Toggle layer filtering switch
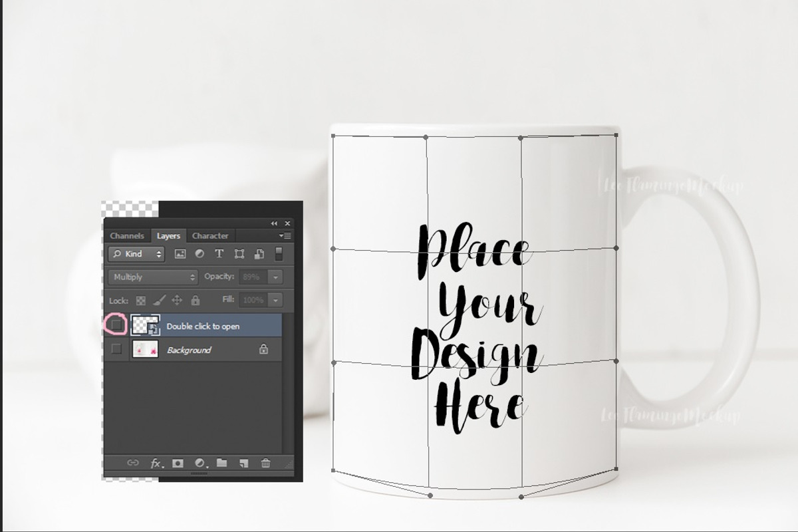798x532 pixels. click(279, 253)
